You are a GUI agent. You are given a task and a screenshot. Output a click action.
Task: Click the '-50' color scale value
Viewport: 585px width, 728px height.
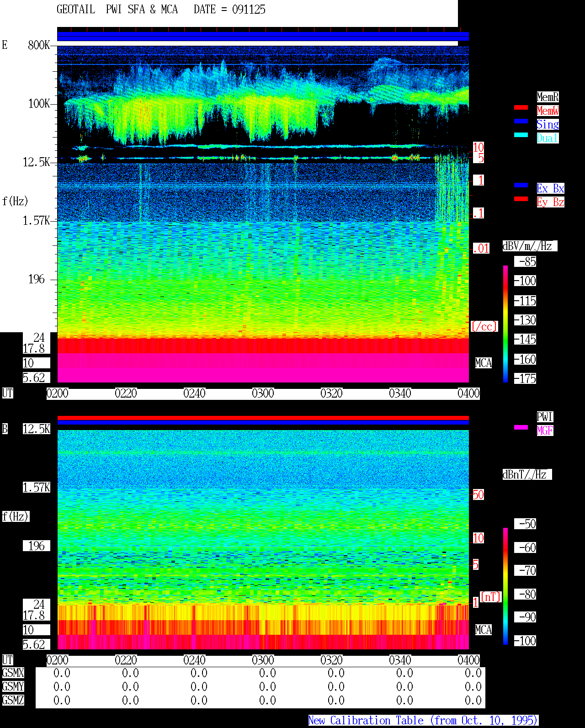click(525, 524)
